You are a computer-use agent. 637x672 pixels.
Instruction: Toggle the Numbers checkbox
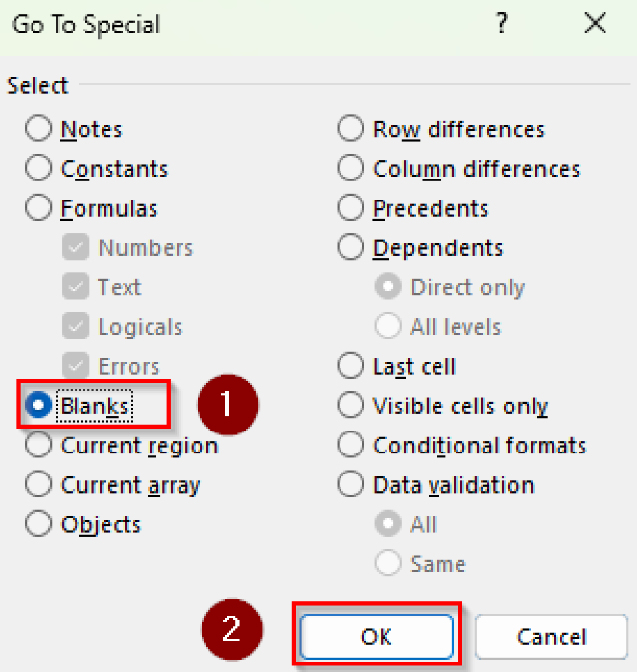pos(75,247)
